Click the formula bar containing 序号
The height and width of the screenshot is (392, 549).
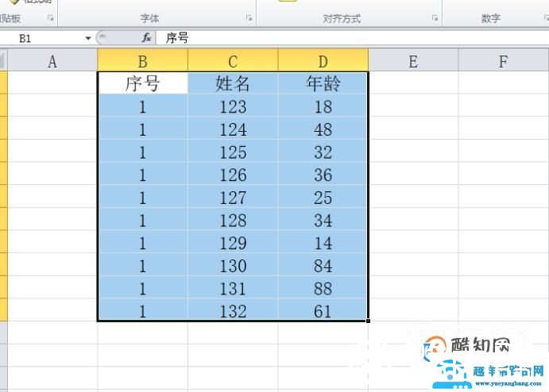point(352,38)
